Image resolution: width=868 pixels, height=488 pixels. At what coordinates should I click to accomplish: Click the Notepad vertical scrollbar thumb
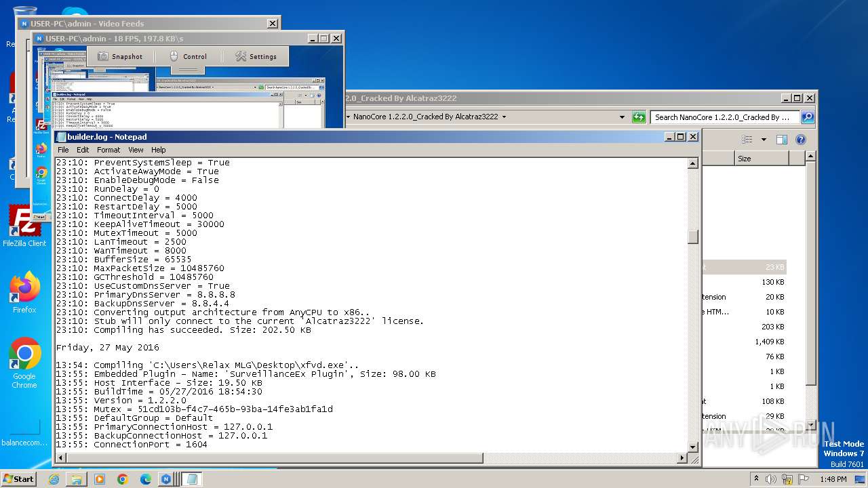click(x=693, y=237)
